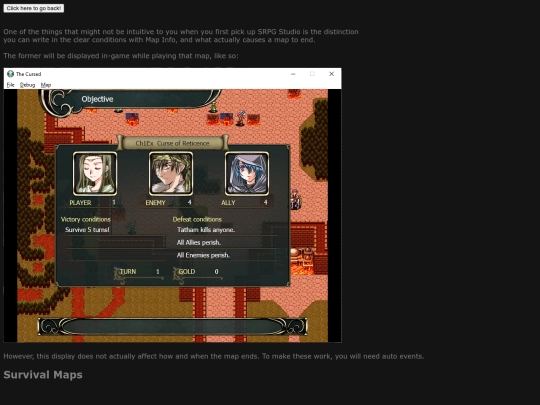This screenshot has height=405, width=540.
Task: Maximize The Cursed game window
Action: (312, 74)
